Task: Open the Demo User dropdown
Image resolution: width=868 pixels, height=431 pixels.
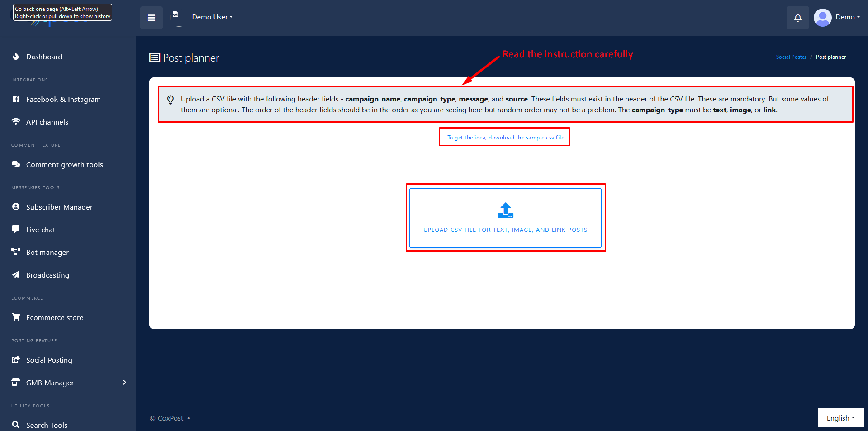Action: [212, 17]
